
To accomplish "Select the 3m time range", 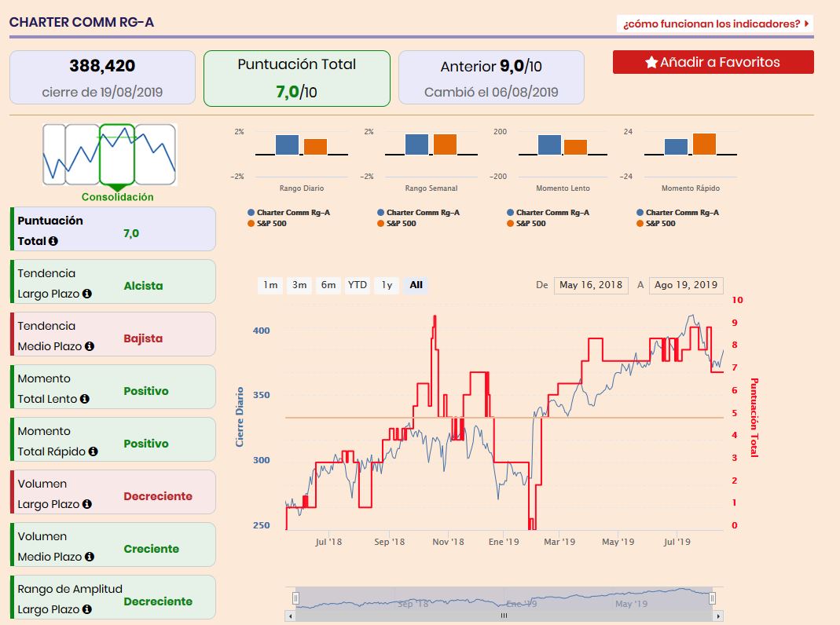I will 299,285.
